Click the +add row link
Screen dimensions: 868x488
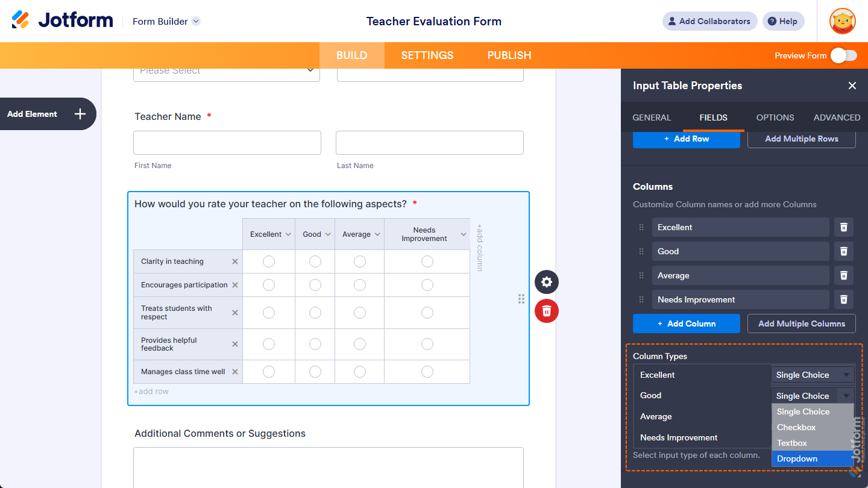[x=151, y=392]
